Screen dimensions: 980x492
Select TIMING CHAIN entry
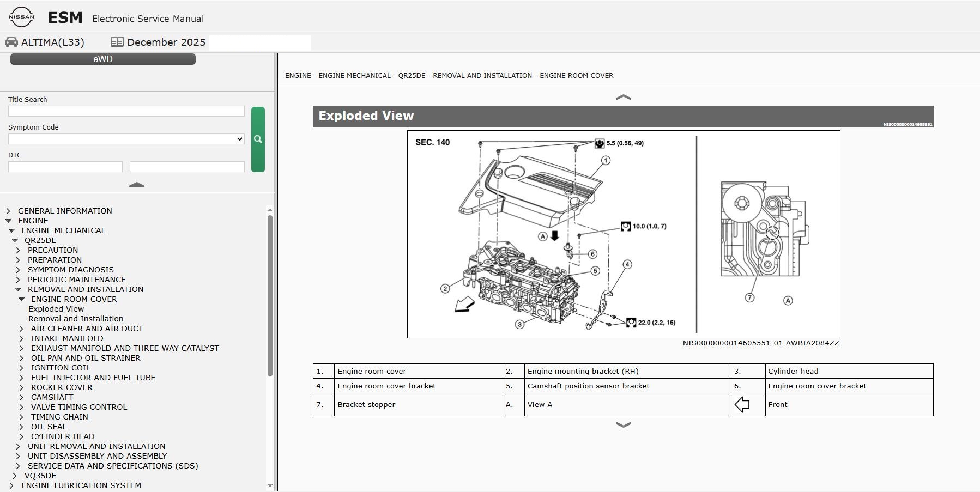(x=59, y=417)
